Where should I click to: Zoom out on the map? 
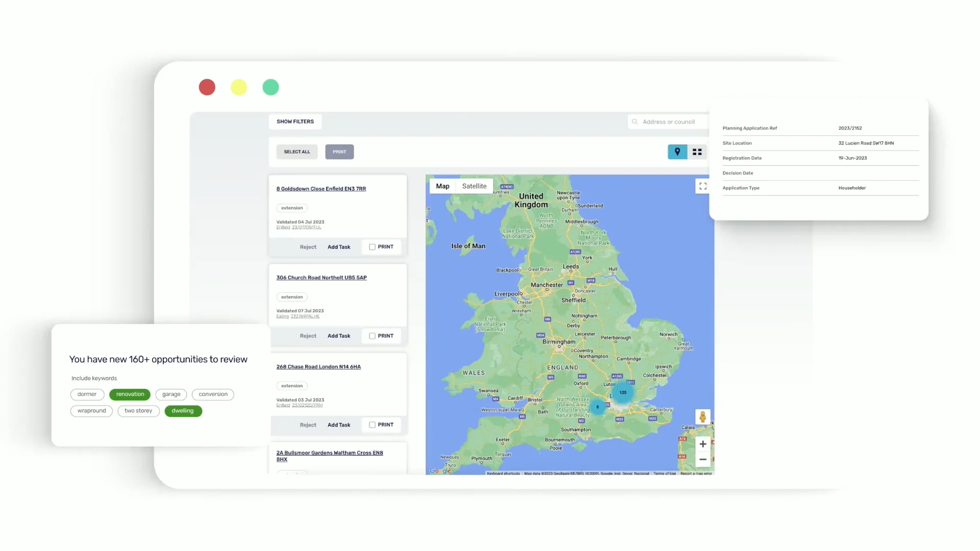pos(703,460)
